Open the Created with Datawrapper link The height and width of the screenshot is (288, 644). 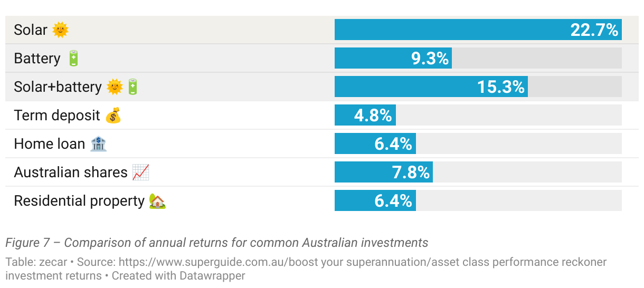[x=178, y=275]
